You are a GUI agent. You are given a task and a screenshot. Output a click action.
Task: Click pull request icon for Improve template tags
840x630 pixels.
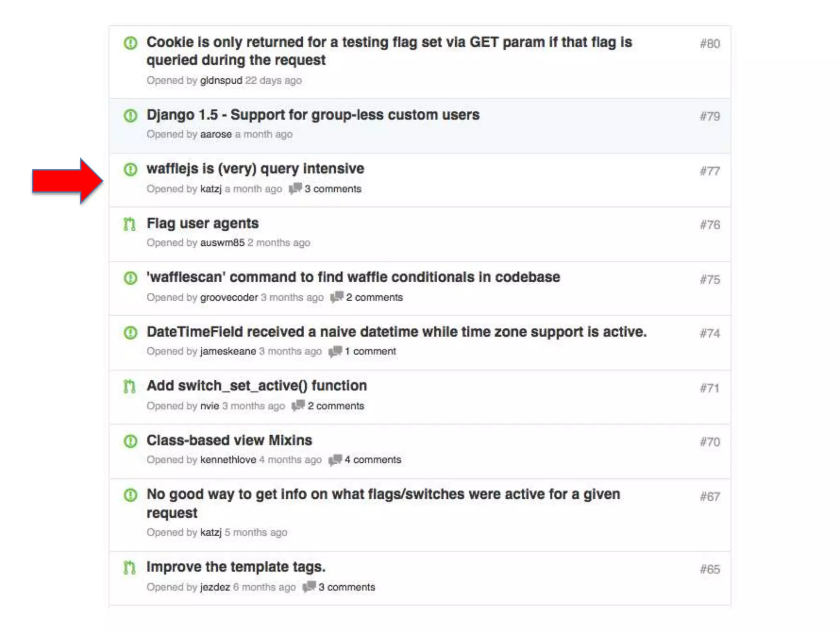(130, 568)
